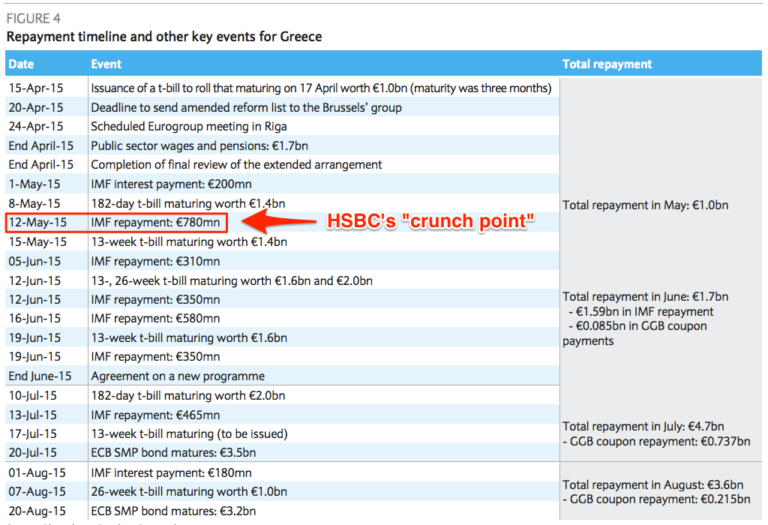Click Total repayment in June: €1.7bn
This screenshot has height=525, width=768.
[x=645, y=297]
